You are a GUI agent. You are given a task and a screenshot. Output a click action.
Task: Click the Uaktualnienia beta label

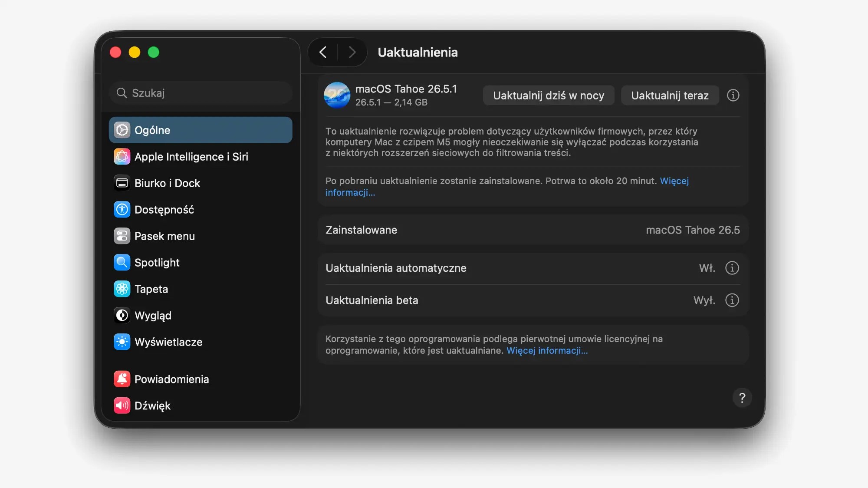(x=372, y=300)
